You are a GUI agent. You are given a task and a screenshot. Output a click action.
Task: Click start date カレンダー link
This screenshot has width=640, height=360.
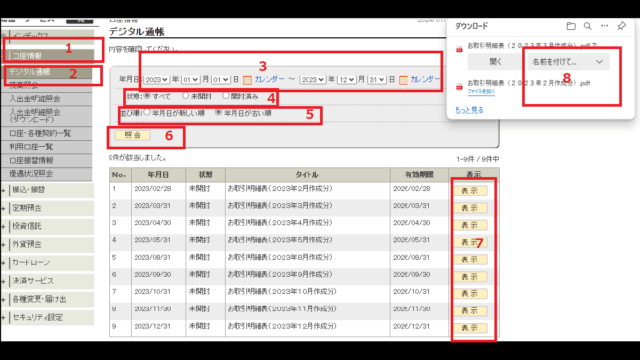click(x=269, y=79)
